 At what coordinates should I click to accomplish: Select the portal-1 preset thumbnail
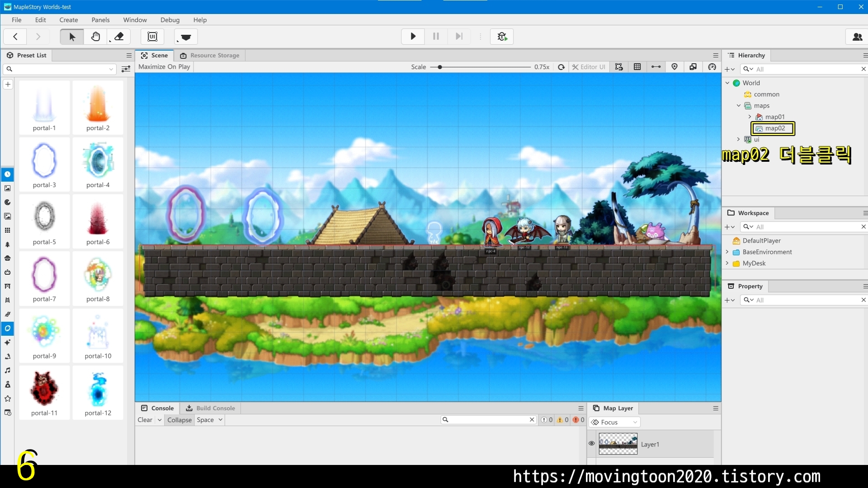pos(44,108)
